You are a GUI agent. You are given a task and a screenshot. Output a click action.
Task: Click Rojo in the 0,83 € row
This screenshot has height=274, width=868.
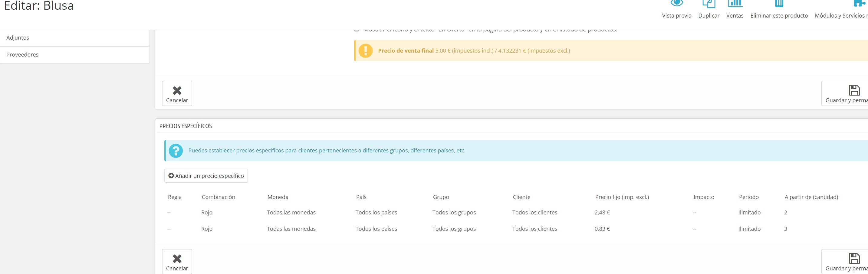[206, 229]
